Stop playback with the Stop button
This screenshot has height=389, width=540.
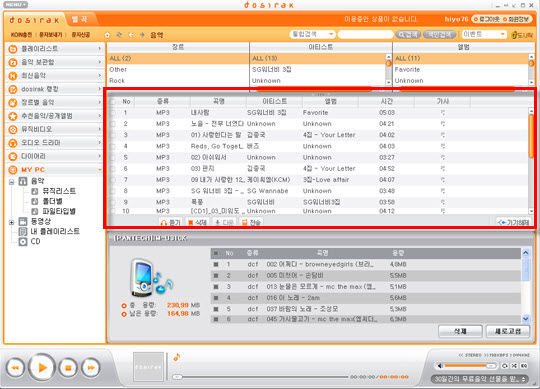pyautogui.click(x=68, y=368)
